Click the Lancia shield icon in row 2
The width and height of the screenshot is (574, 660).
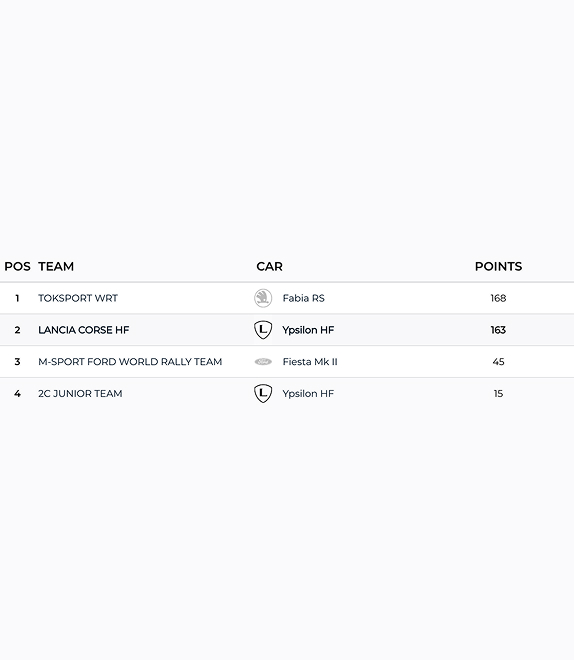point(263,330)
